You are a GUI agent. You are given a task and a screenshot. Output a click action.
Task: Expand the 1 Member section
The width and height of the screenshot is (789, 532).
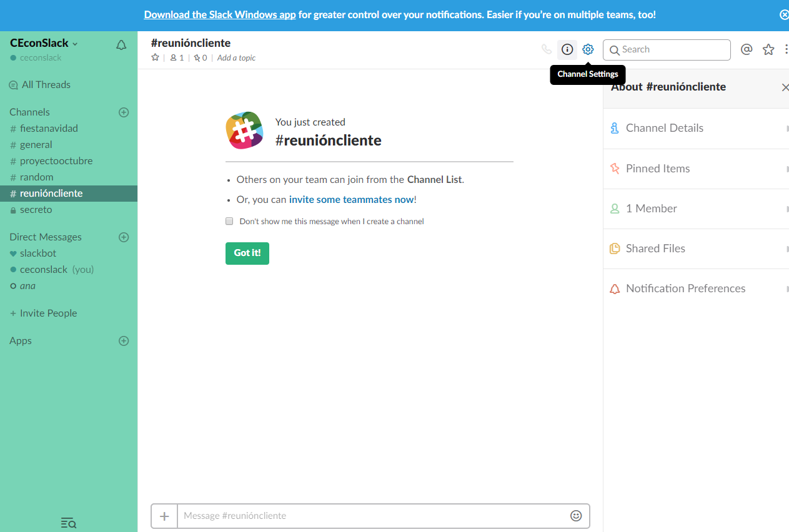point(696,209)
